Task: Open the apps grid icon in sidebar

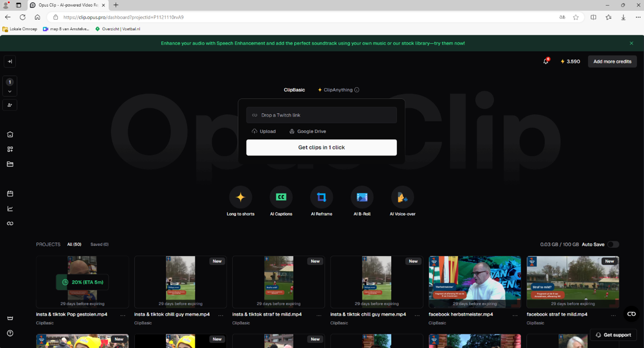Action: pos(10,150)
